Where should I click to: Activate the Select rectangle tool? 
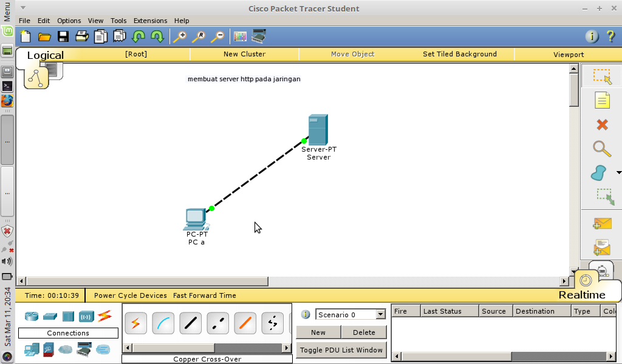[x=602, y=76]
